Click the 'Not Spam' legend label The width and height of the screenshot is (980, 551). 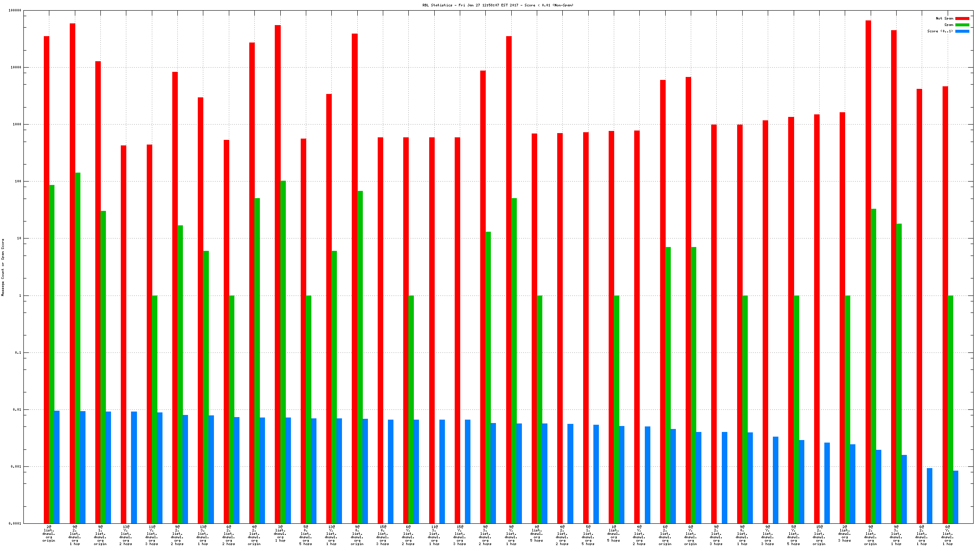pos(944,19)
